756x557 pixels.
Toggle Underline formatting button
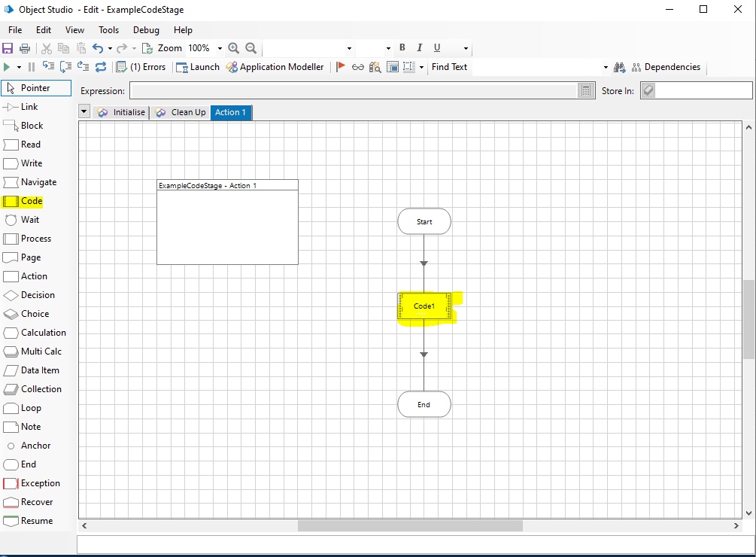(x=437, y=47)
